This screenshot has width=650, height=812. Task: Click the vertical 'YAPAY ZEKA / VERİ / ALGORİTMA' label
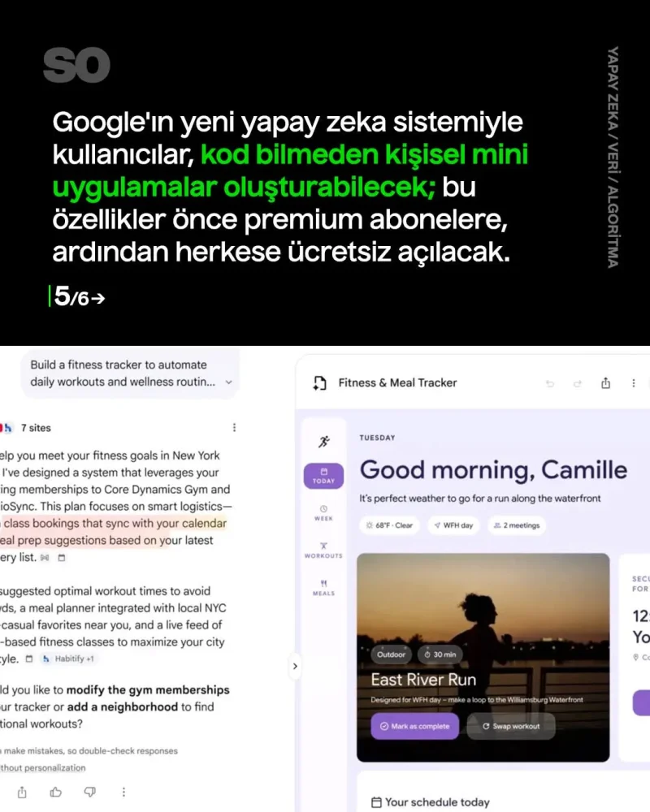point(613,158)
